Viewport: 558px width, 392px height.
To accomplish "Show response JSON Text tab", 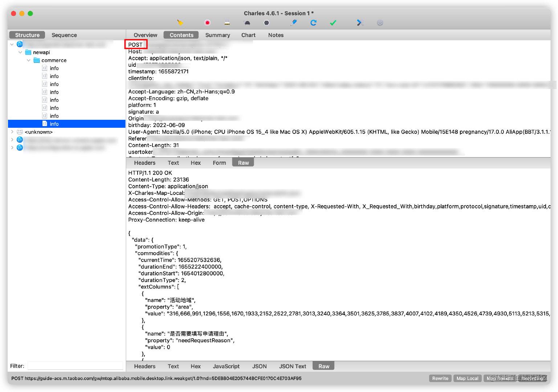I will click(293, 367).
